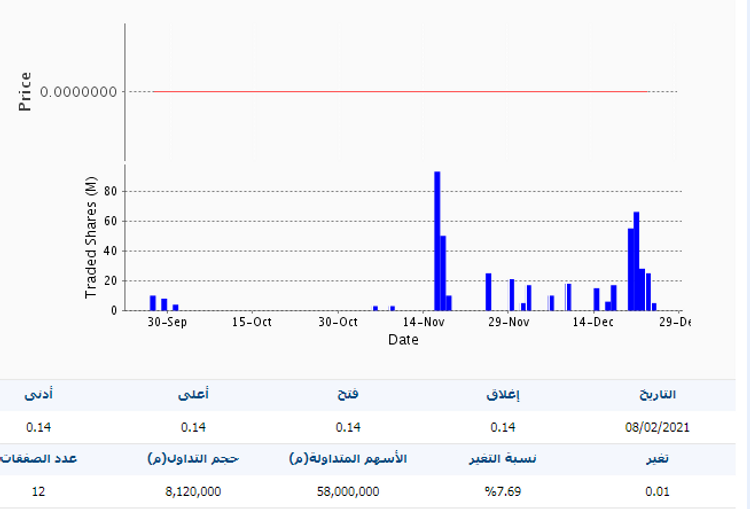
Task: Click the إغلاق column header
Action: pos(503,395)
